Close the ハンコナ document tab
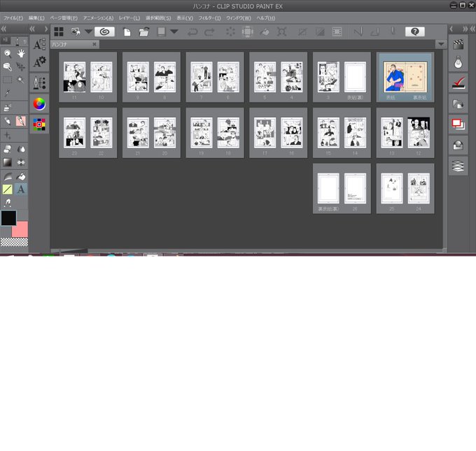The height and width of the screenshot is (451, 476). coord(94,44)
